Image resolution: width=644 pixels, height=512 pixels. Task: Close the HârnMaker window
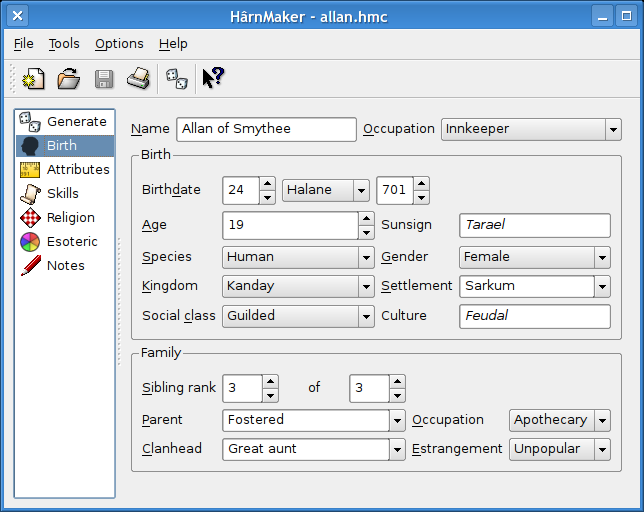point(18,16)
